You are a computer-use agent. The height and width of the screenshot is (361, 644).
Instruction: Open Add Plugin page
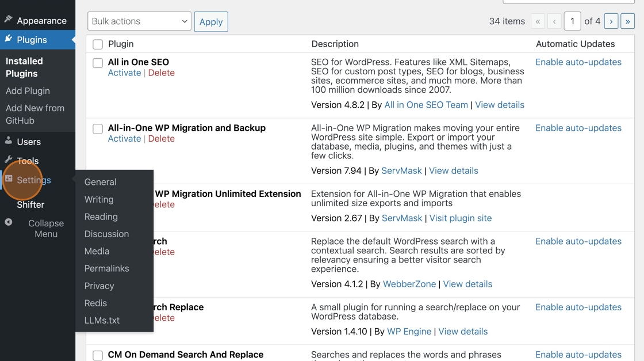coord(28,91)
